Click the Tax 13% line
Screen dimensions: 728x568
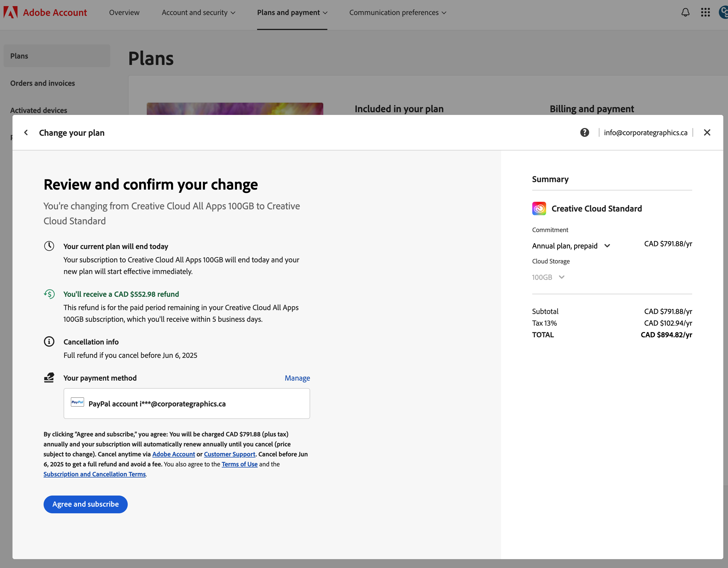coord(612,323)
